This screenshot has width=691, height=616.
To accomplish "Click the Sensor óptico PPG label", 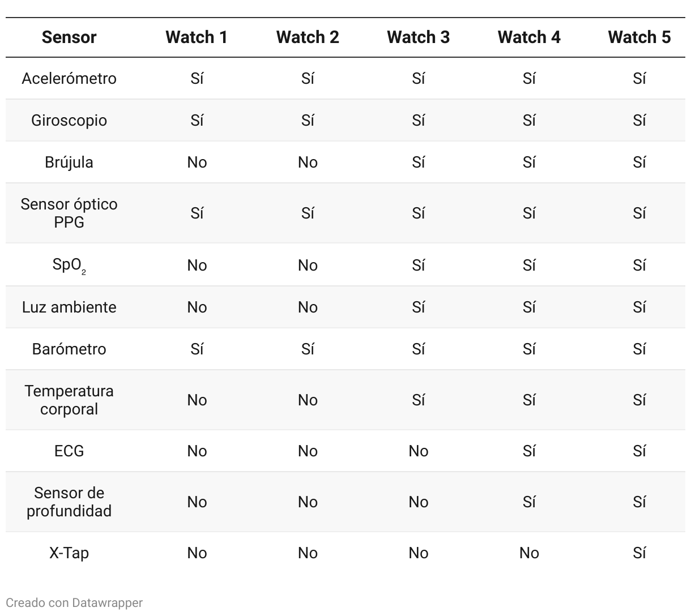I will (69, 213).
